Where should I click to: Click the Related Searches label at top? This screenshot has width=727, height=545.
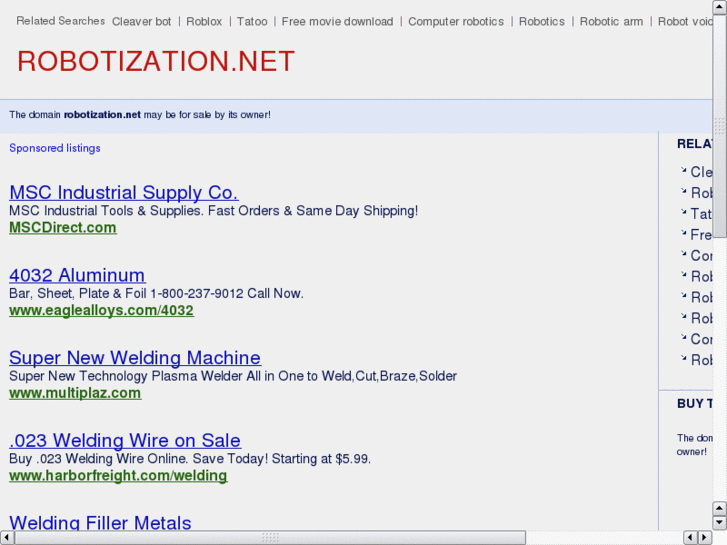coord(61,21)
